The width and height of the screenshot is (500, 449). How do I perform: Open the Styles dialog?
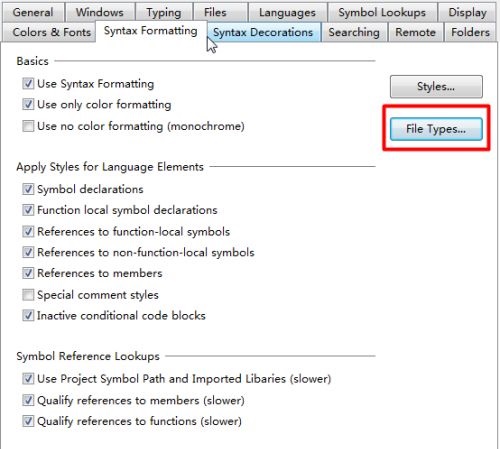tap(436, 86)
